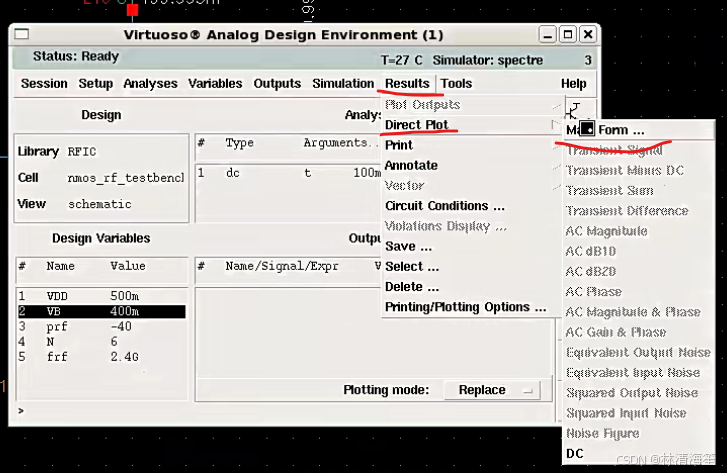The image size is (727, 473).
Task: Click Squared Output Noise entry
Action: click(x=639, y=393)
